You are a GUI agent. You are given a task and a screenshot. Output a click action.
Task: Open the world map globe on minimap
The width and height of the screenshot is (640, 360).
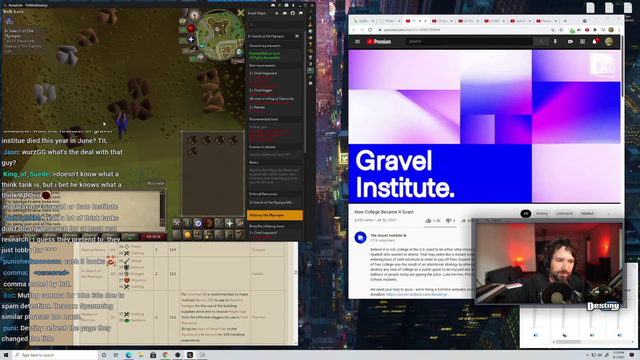coord(239,52)
